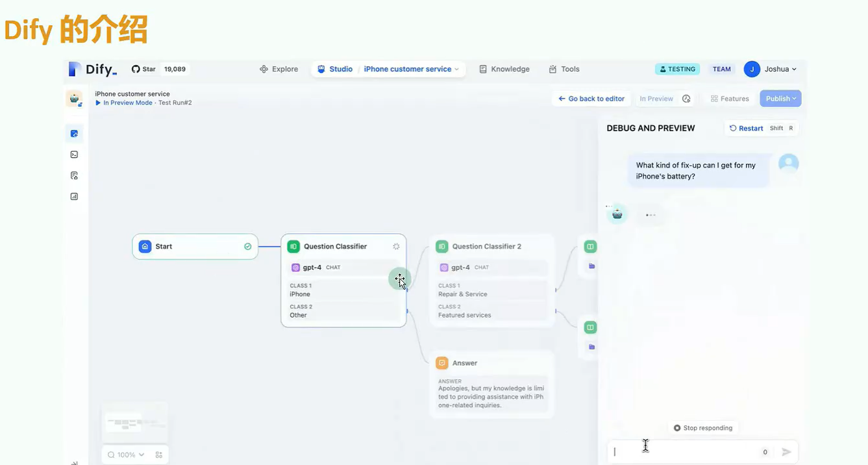Open GitHub Star button
The image size is (868, 465).
tap(143, 69)
